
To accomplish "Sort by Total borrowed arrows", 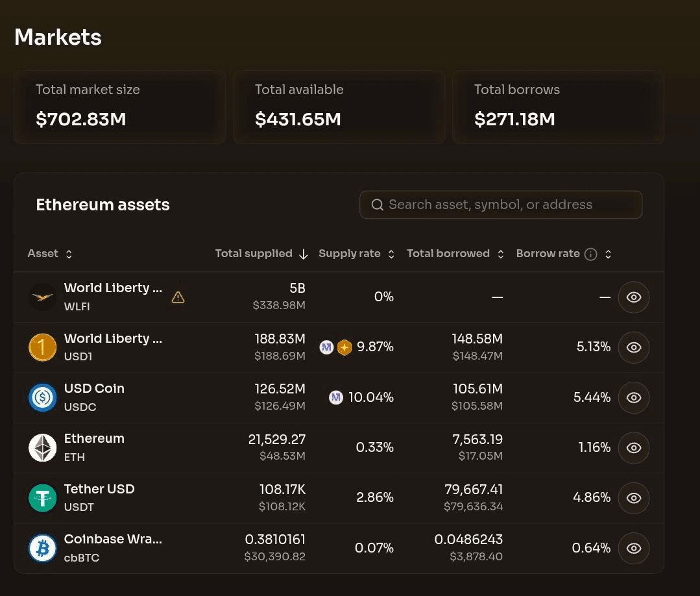I will [500, 255].
